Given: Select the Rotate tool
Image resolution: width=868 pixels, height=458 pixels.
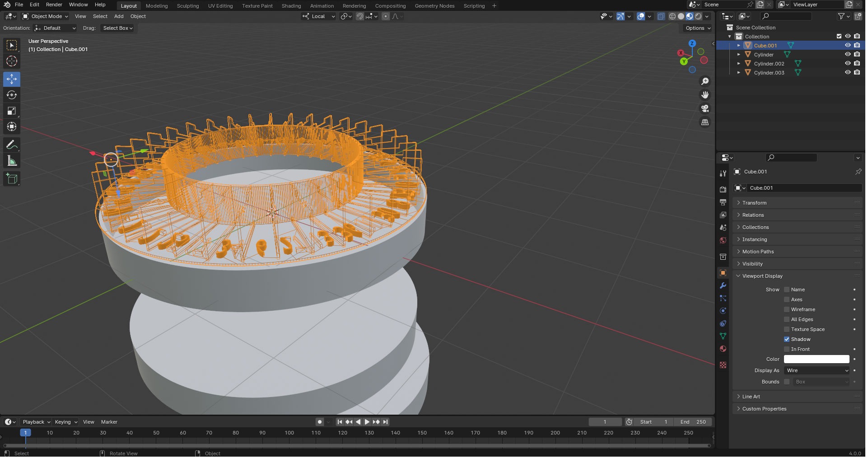Looking at the screenshot, I should click(x=12, y=95).
